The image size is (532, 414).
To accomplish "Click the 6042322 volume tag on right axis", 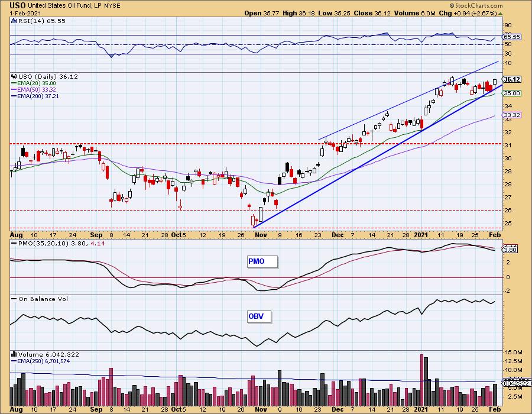I will tap(517, 383).
